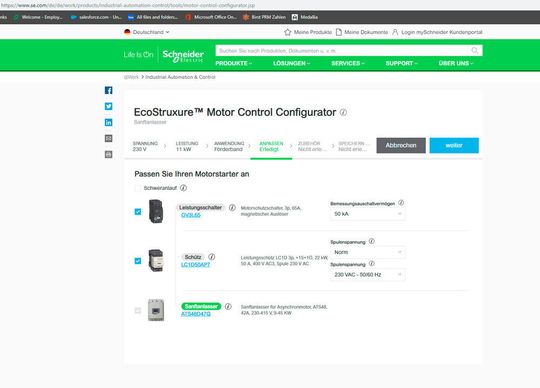Open Meine Produkte star icon
Viewport: 540px width, 388px height.
point(288,32)
